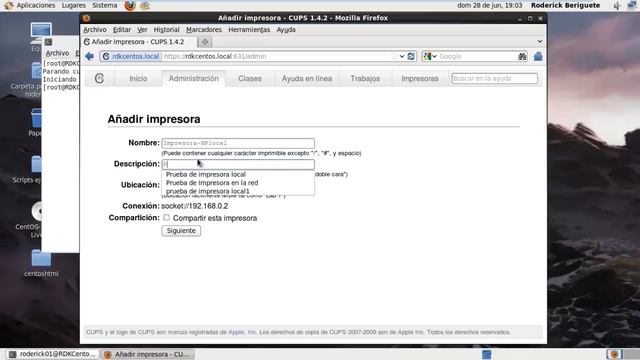The height and width of the screenshot is (360, 640).
Task: Click the Nombre input field
Action: coord(238,143)
